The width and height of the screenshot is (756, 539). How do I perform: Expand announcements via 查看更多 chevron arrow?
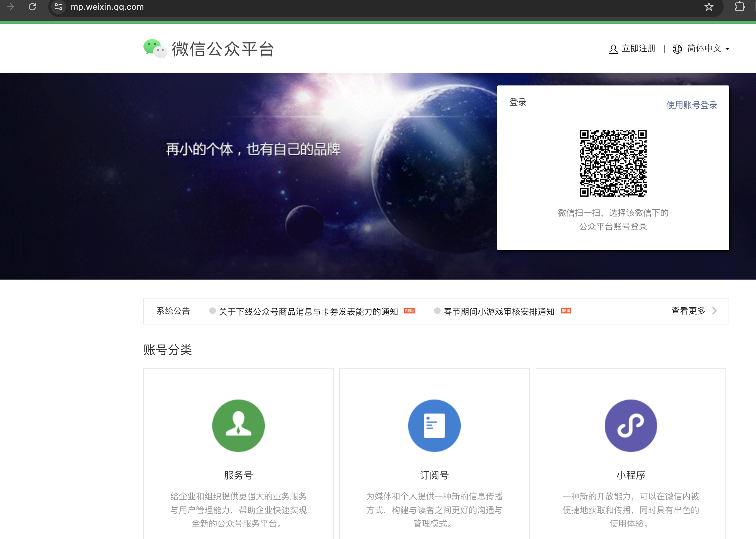pos(714,311)
